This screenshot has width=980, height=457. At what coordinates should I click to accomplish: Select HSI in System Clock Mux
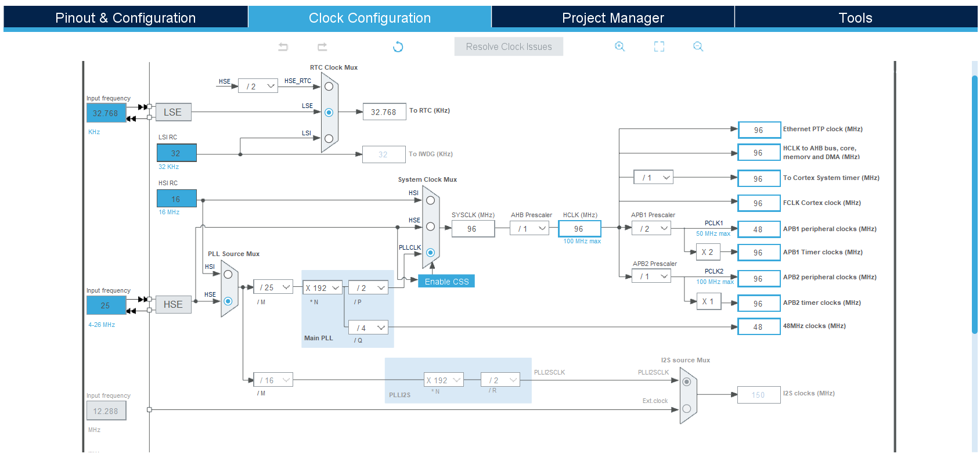click(x=430, y=200)
